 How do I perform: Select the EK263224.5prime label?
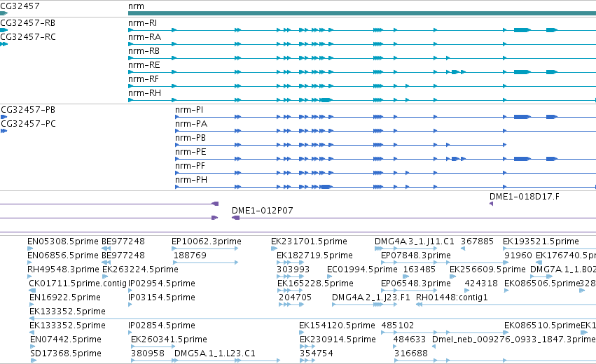[x=140, y=269]
